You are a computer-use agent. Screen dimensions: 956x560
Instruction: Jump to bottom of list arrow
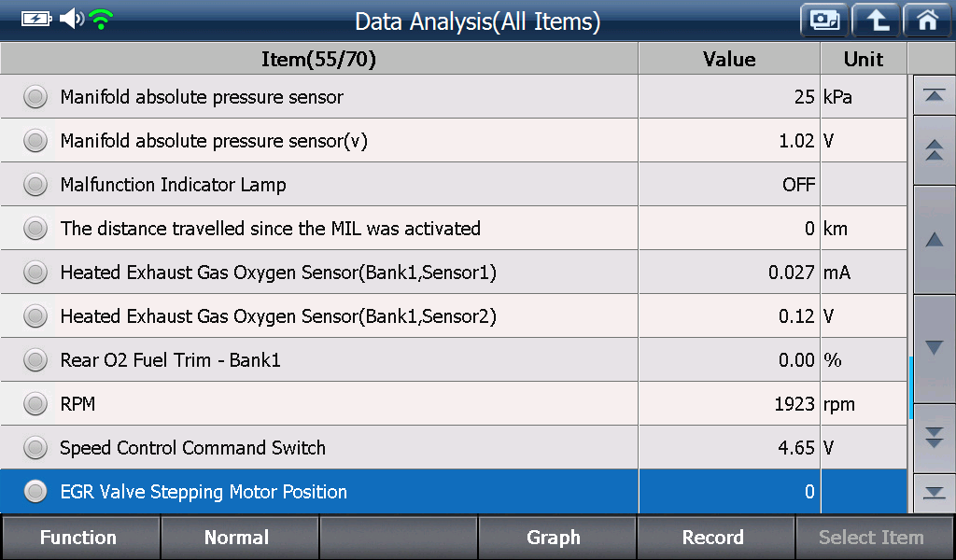tap(934, 493)
